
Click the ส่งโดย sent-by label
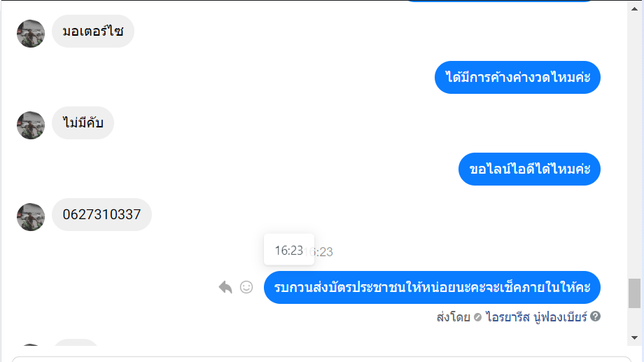[x=453, y=316]
